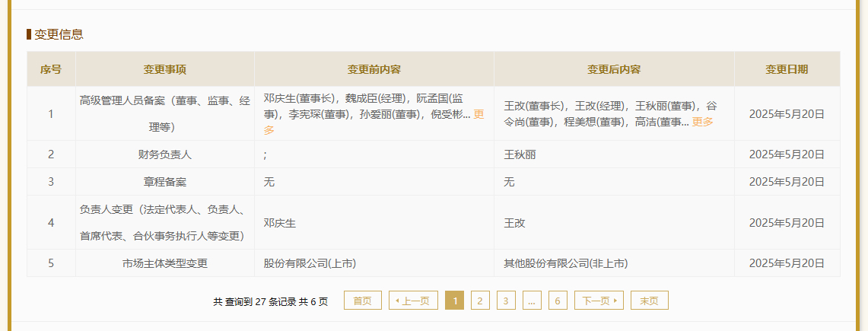Image resolution: width=868 pixels, height=331 pixels.
Task: Click the 变更日期 column header
Action: [787, 69]
